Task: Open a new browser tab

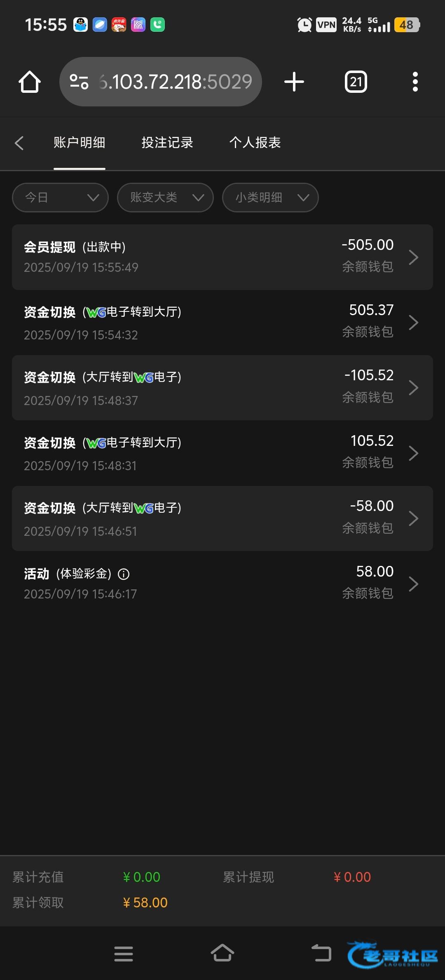Action: point(294,82)
